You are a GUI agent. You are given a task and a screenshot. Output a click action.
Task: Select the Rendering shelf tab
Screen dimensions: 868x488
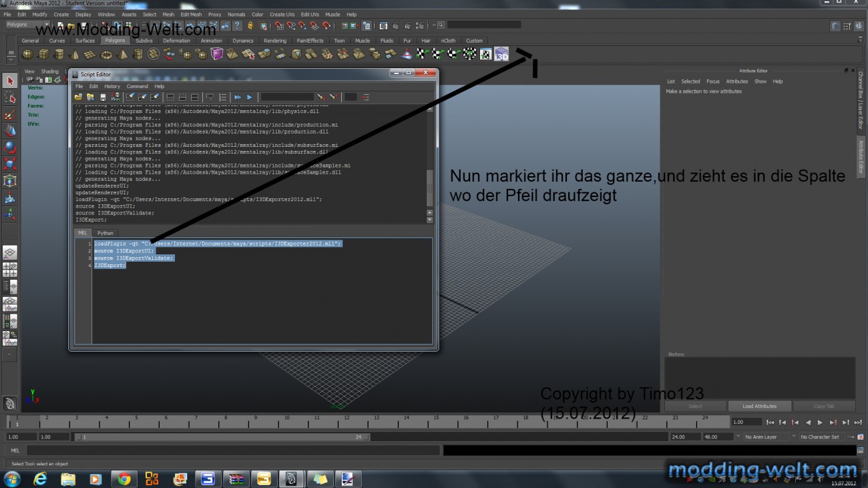[274, 41]
